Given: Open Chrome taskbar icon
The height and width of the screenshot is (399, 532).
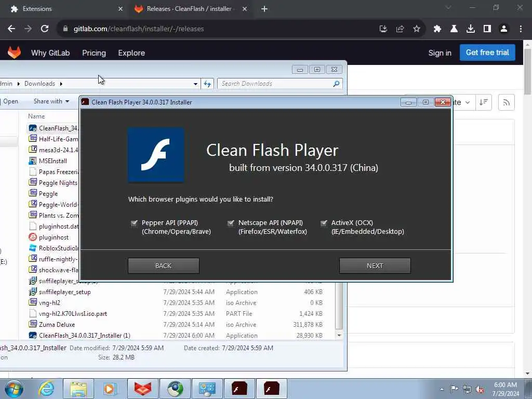Looking at the screenshot, I should tap(175, 389).
